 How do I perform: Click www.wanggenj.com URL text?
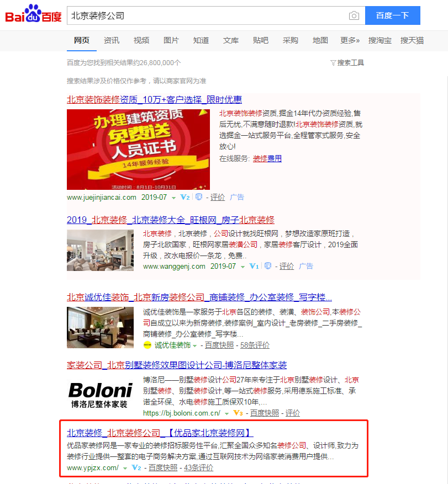click(174, 267)
